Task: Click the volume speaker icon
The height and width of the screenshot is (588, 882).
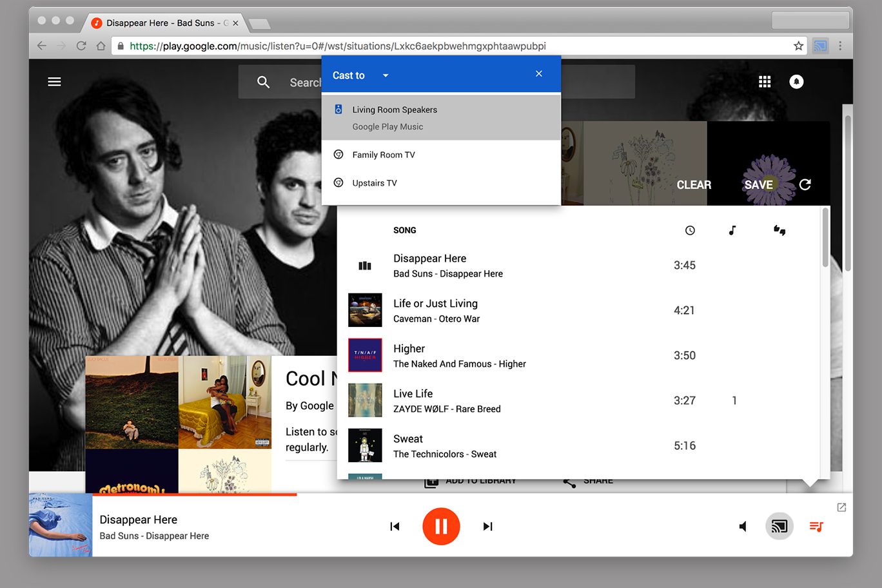Action: [x=742, y=526]
